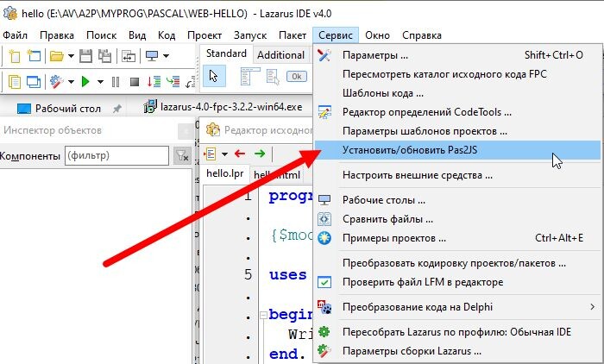Open the Правка menu
The image size is (604, 364).
(x=57, y=35)
